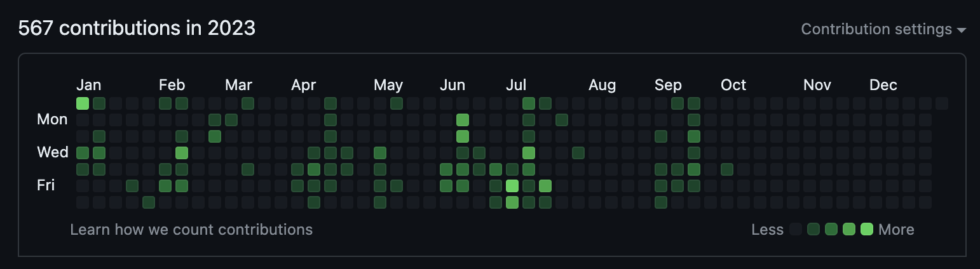Click the Wed weekday label
This screenshot has width=980, height=269.
coord(53,152)
